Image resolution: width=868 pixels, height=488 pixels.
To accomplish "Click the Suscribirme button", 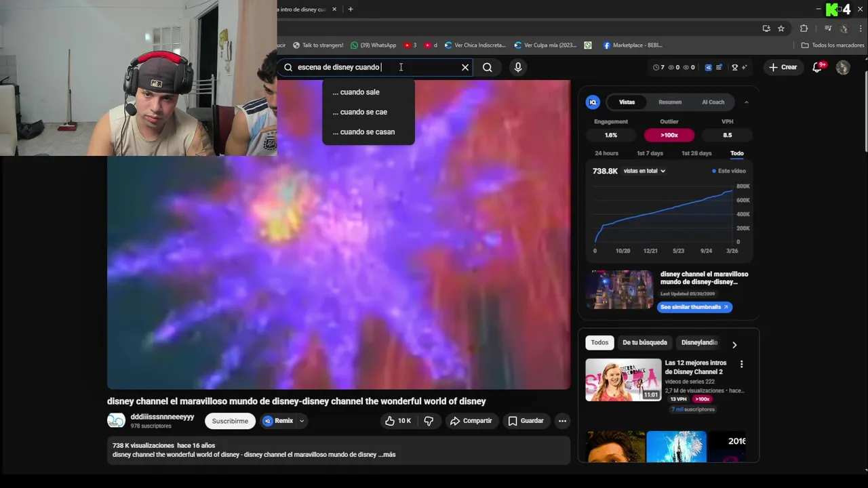I will [230, 421].
